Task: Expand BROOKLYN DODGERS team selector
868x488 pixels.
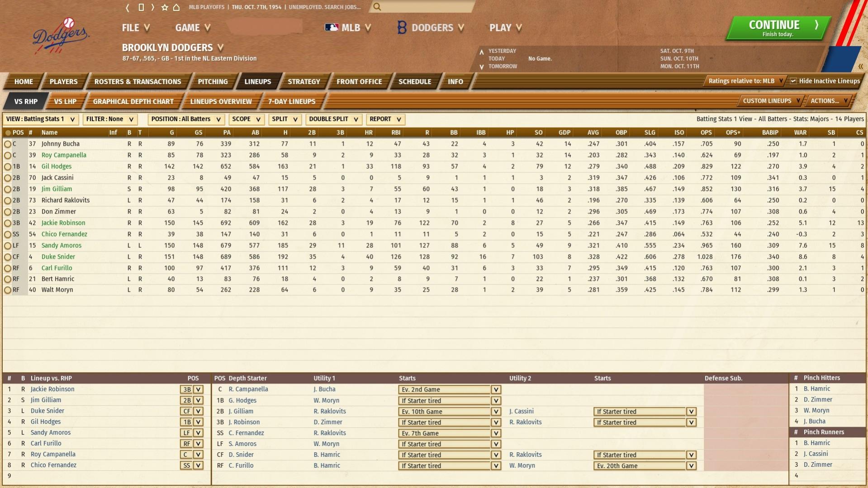Action: [173, 47]
